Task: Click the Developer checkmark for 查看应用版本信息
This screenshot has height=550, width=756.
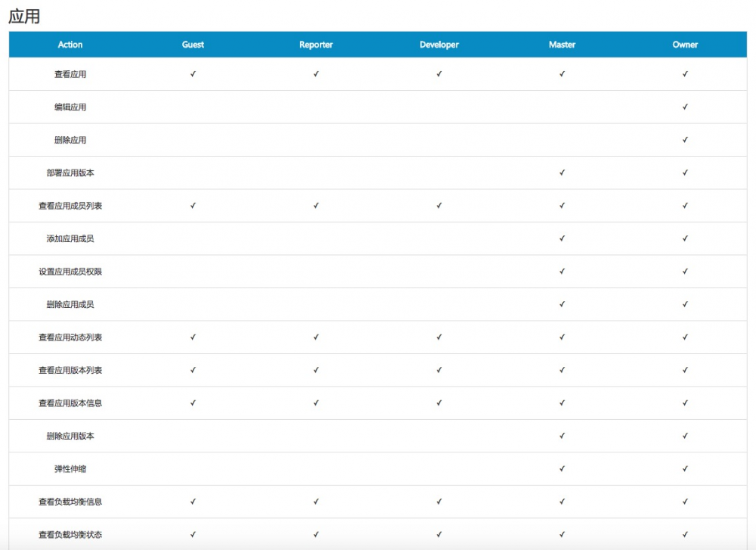Action: point(438,403)
